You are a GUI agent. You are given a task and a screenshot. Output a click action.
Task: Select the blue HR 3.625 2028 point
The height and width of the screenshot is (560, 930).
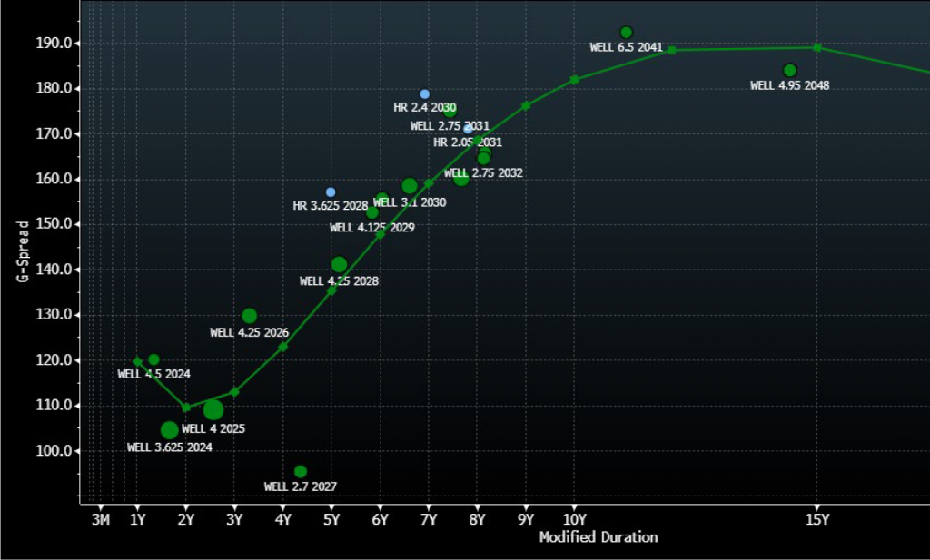click(x=331, y=192)
